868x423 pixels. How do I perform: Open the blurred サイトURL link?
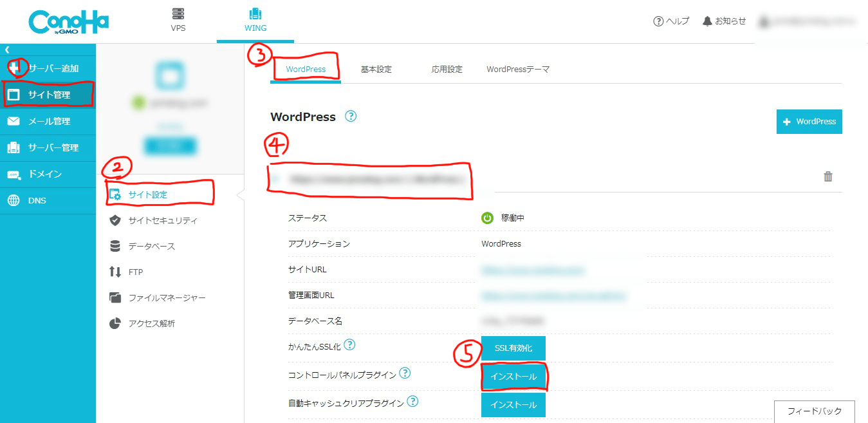pos(533,270)
